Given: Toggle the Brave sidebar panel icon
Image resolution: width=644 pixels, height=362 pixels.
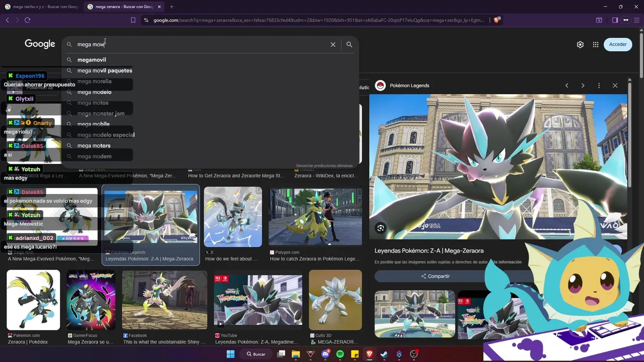Looking at the screenshot, I should [x=615, y=20].
